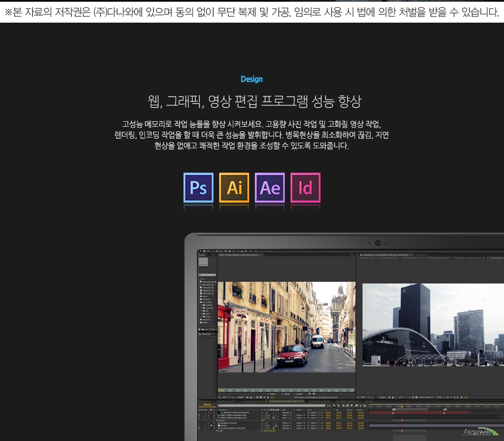504x441 pixels.
Task: Click the gray thumbnail in Project panel
Action: (203, 262)
